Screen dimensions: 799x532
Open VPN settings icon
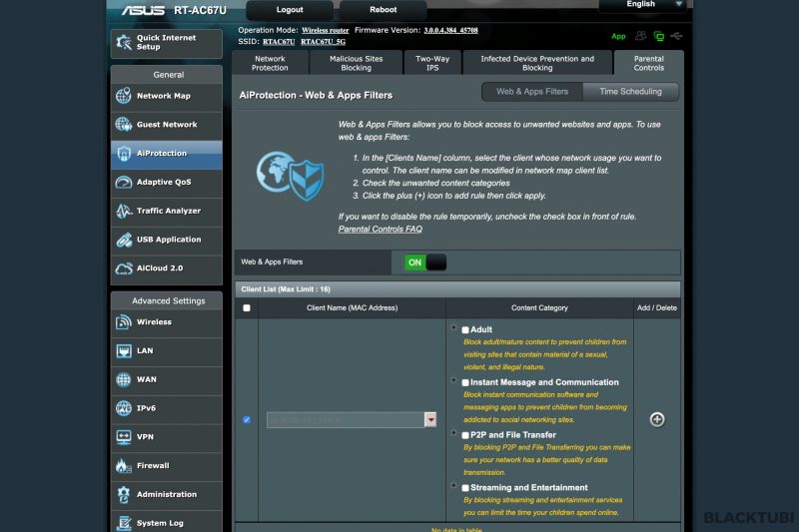click(123, 437)
